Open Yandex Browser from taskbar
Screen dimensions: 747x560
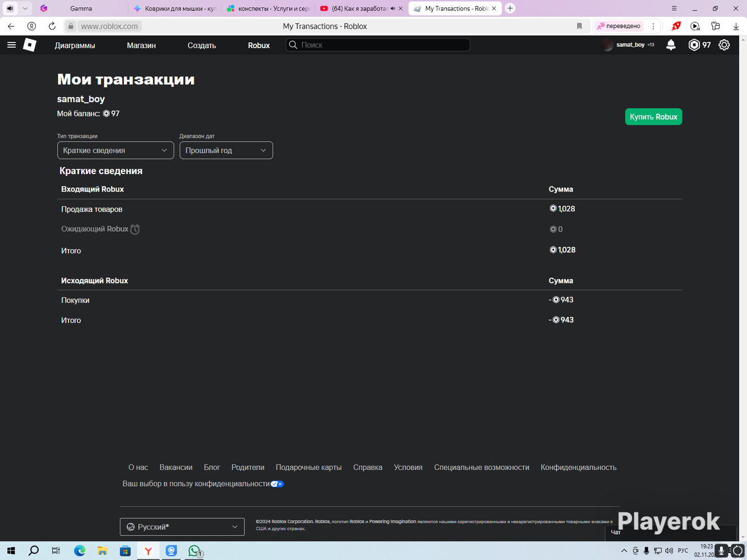(149, 551)
